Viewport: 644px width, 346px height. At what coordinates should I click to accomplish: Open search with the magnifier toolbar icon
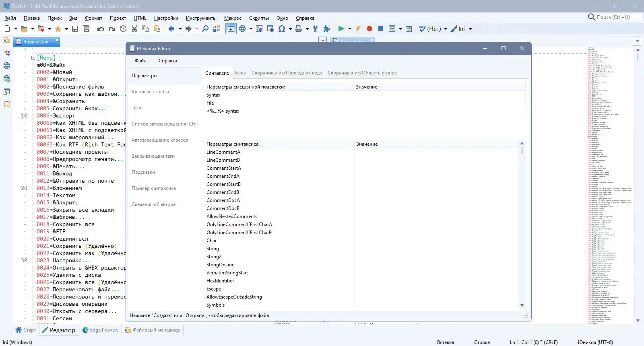coord(205,29)
